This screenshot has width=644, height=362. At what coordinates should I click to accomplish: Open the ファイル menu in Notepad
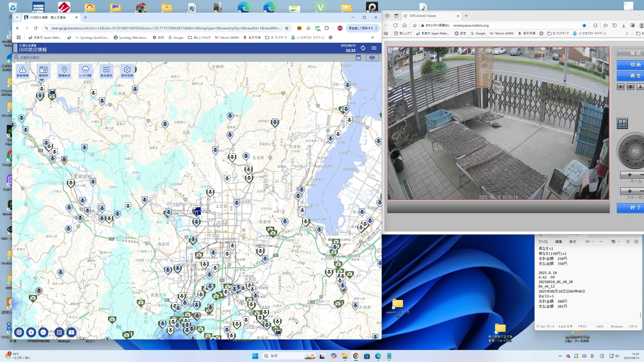[x=543, y=242]
